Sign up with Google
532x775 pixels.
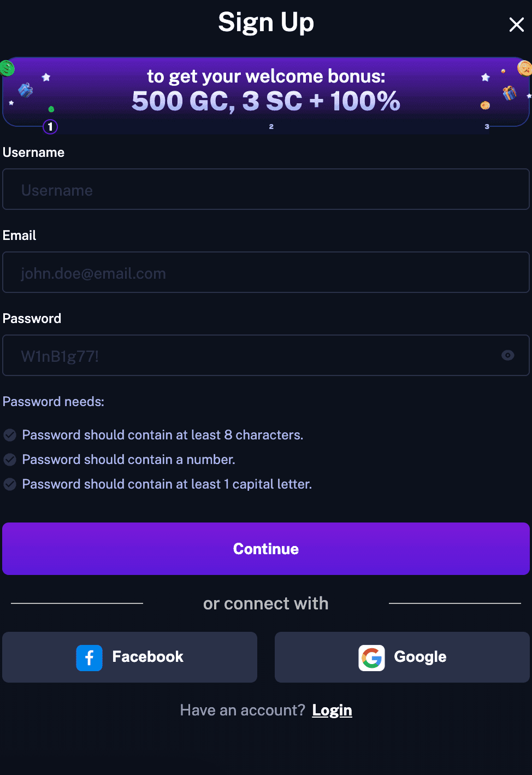(402, 657)
